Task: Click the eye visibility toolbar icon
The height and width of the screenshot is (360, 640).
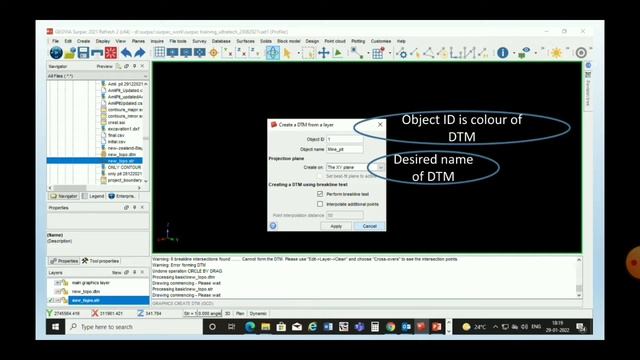Action: (524, 53)
